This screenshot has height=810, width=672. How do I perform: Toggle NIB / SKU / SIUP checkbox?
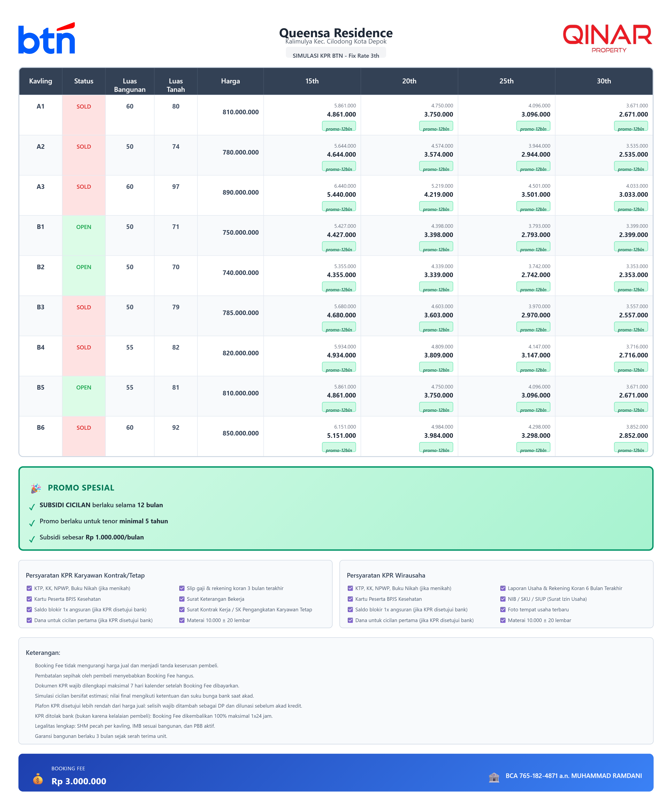pos(503,599)
